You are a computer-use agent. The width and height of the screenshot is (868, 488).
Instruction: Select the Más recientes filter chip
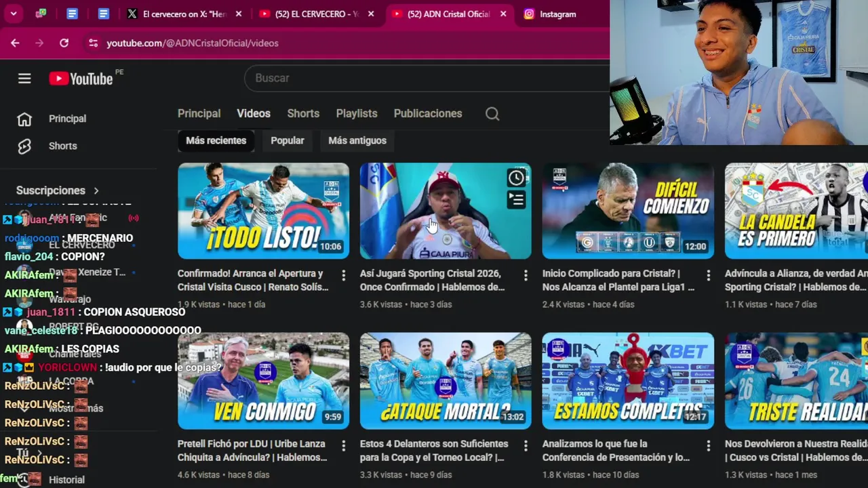click(x=216, y=140)
